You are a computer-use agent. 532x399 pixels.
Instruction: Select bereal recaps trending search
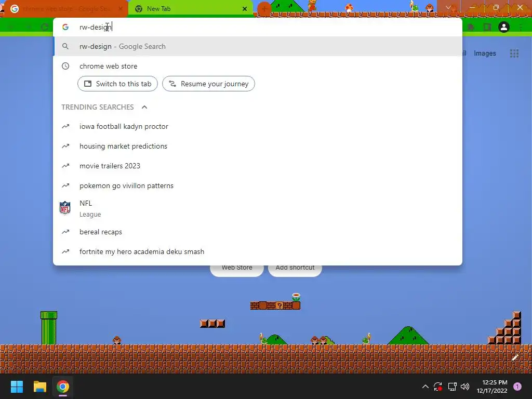pos(258,232)
